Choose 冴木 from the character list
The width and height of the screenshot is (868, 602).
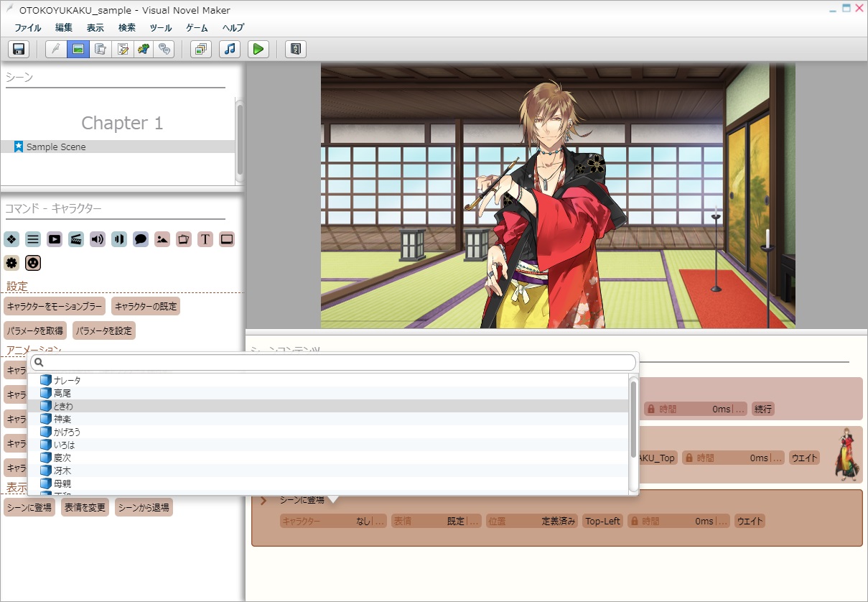[x=328, y=471]
